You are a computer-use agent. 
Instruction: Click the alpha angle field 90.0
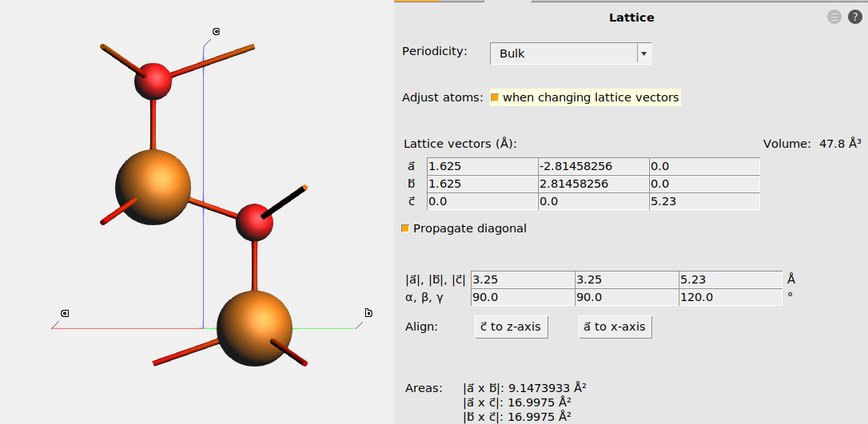pos(522,297)
